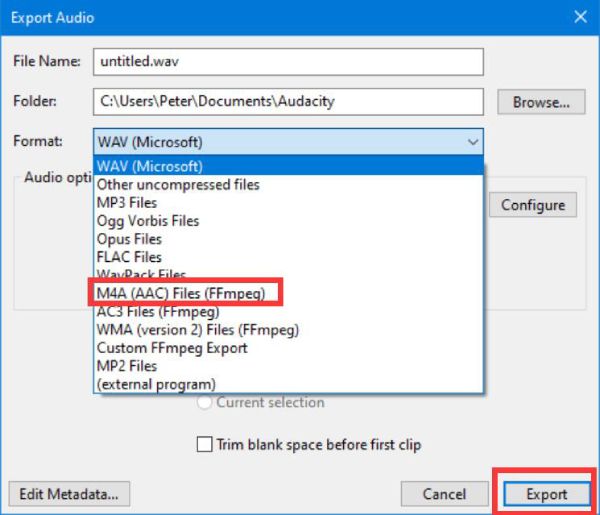
Task: Pick Custom FFmpeg Export option
Action: [x=289, y=348]
